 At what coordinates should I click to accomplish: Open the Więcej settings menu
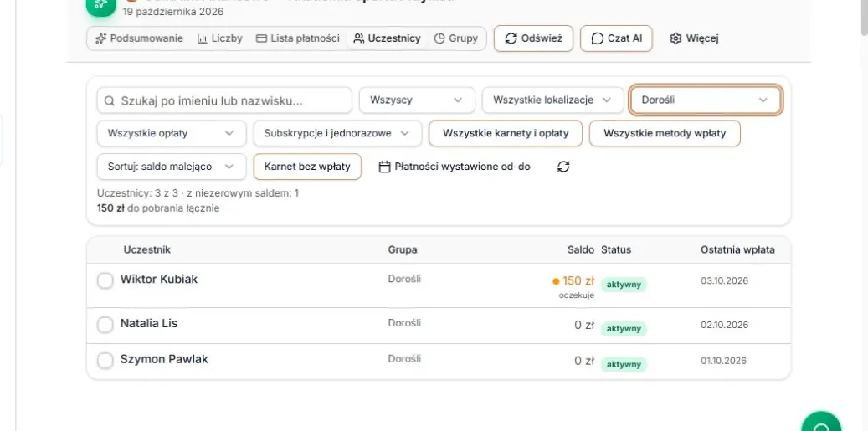pos(694,38)
